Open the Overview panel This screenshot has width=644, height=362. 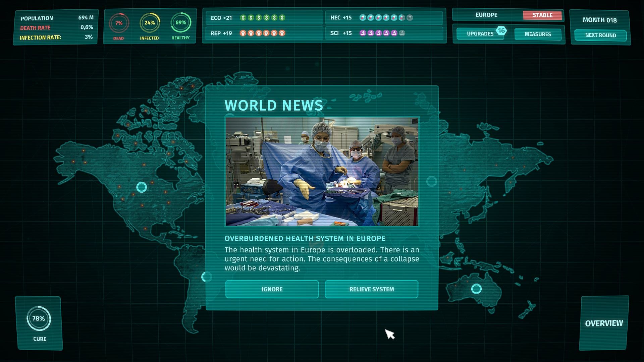604,323
